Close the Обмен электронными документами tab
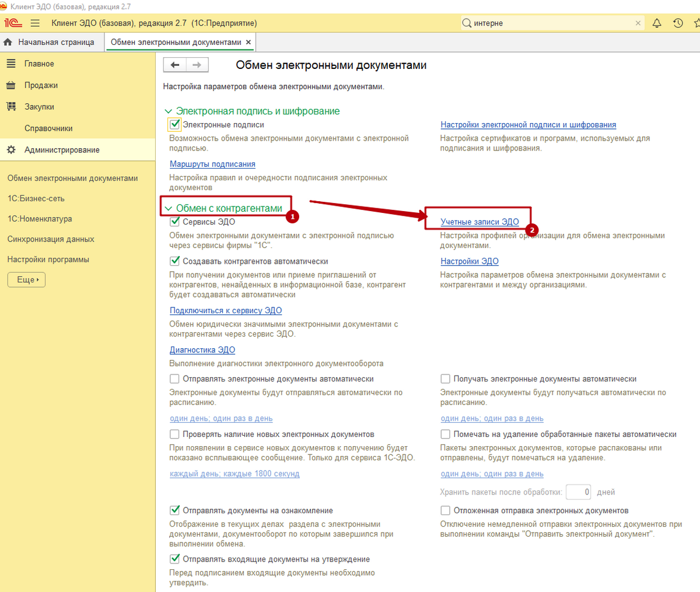Image resolution: width=700 pixels, height=592 pixels. pyautogui.click(x=249, y=42)
